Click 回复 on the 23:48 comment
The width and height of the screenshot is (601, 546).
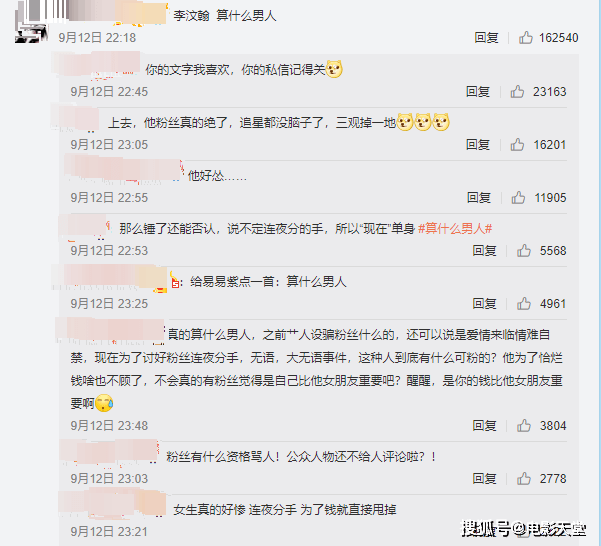click(x=484, y=425)
